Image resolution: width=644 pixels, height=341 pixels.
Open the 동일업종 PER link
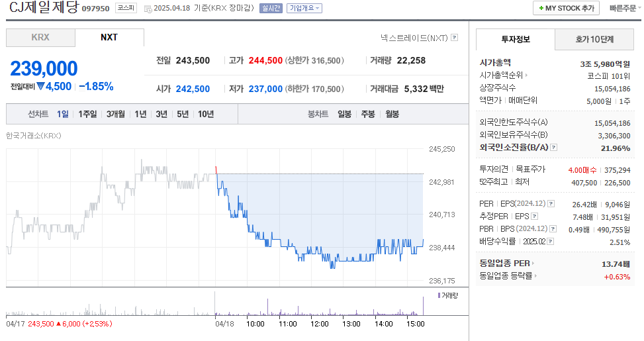point(505,264)
